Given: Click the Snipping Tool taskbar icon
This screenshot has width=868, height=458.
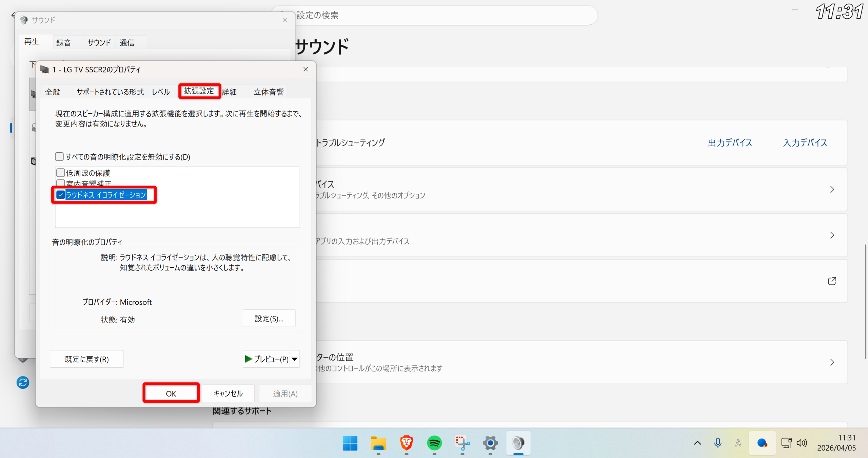Looking at the screenshot, I should [462, 443].
